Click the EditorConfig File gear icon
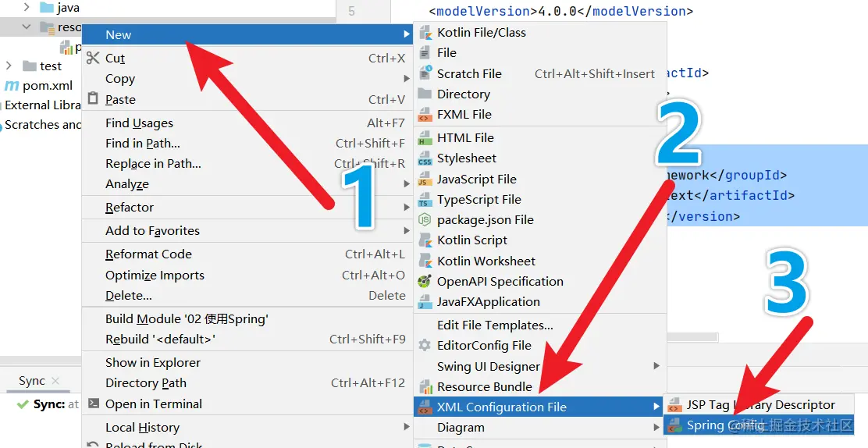This screenshot has height=448, width=868. (425, 346)
